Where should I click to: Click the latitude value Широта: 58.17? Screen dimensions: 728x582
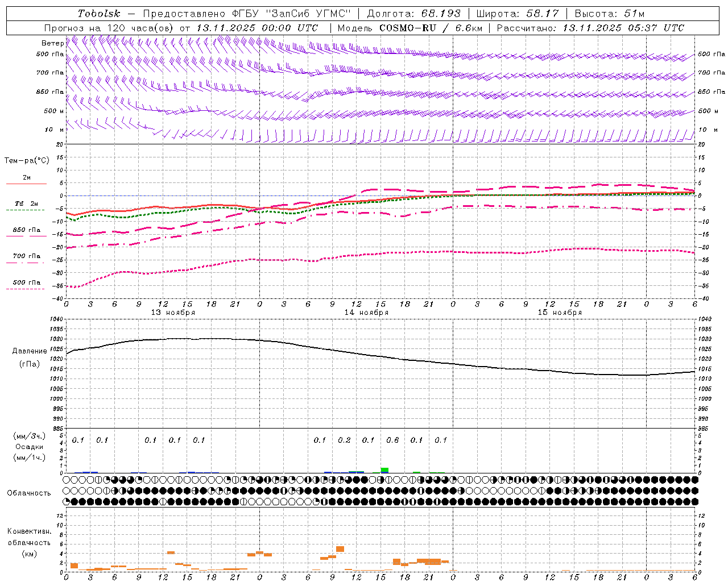click(518, 14)
